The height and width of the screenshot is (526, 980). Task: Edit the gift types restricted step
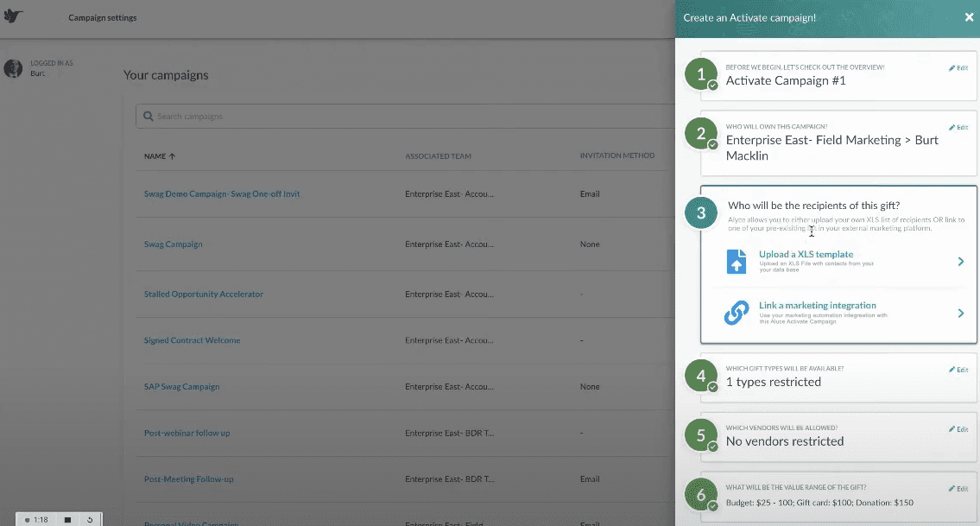pos(958,371)
